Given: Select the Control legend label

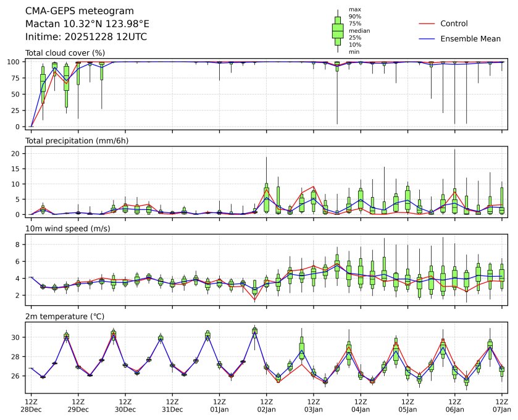Looking at the screenshot, I should [454, 23].
